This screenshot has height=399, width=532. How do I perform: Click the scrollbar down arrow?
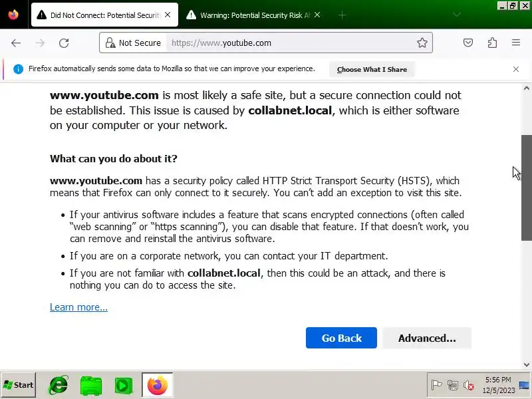tap(526, 364)
